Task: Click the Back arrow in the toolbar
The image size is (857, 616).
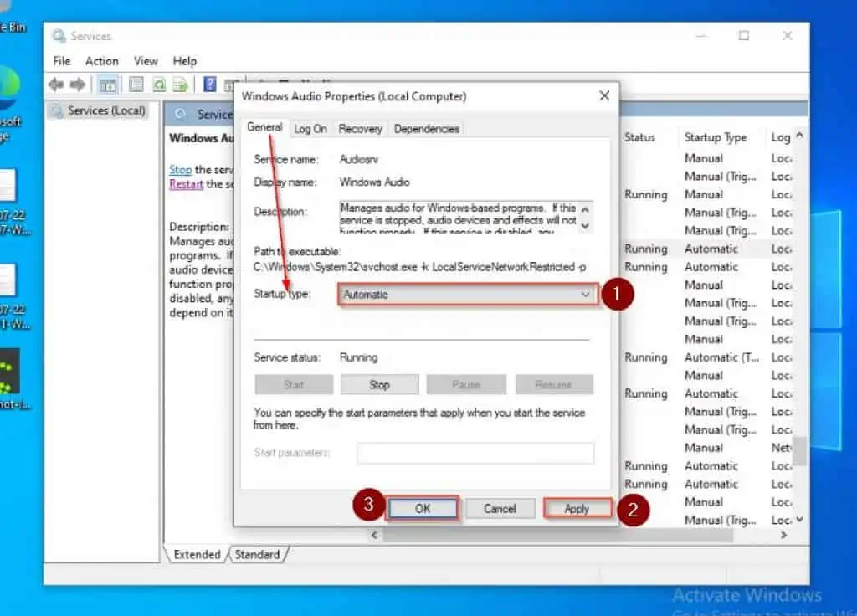Action: click(x=56, y=85)
